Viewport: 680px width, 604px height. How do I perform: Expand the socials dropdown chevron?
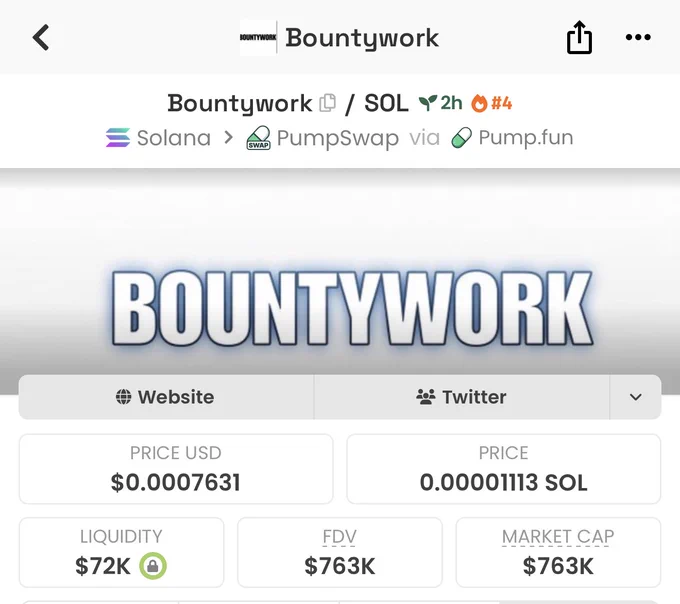636,397
